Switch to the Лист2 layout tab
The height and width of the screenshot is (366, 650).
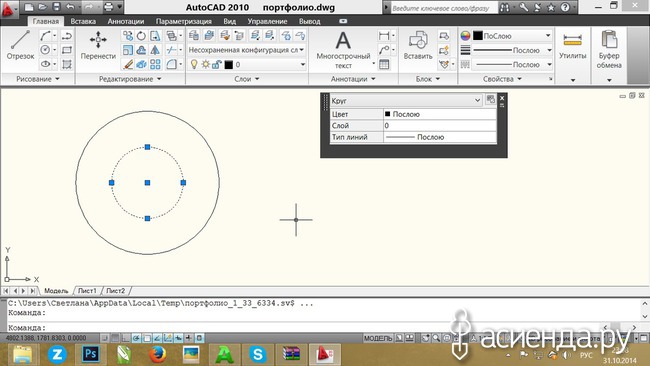tap(115, 291)
